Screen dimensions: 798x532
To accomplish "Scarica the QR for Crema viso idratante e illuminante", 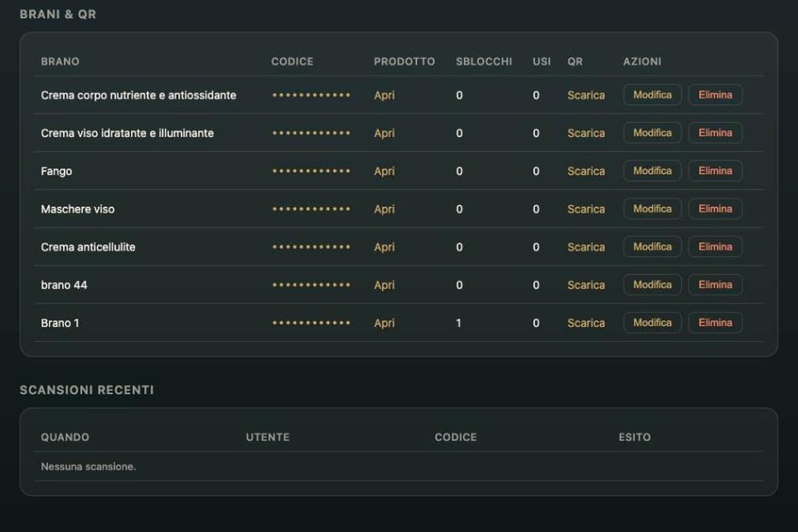I will [x=586, y=133].
